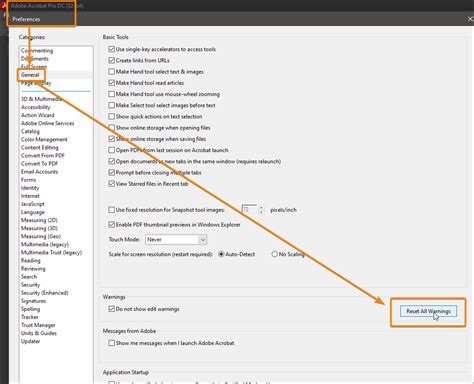Select Commenting category
Image resolution: width=474 pixels, height=384 pixels.
37,51
